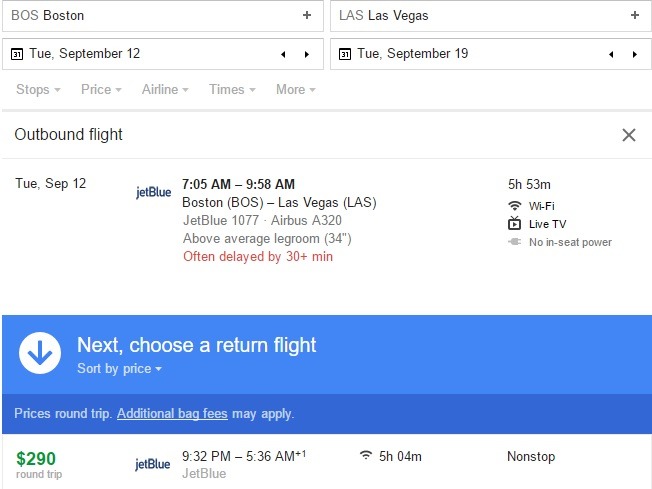Click the BOS Boston origin field

pyautogui.click(x=163, y=16)
